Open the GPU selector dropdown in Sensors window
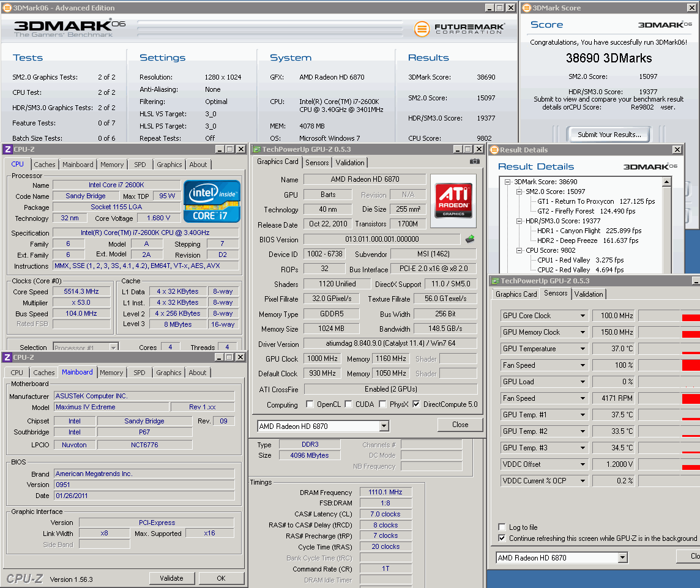The height and width of the screenshot is (588, 700). click(623, 557)
